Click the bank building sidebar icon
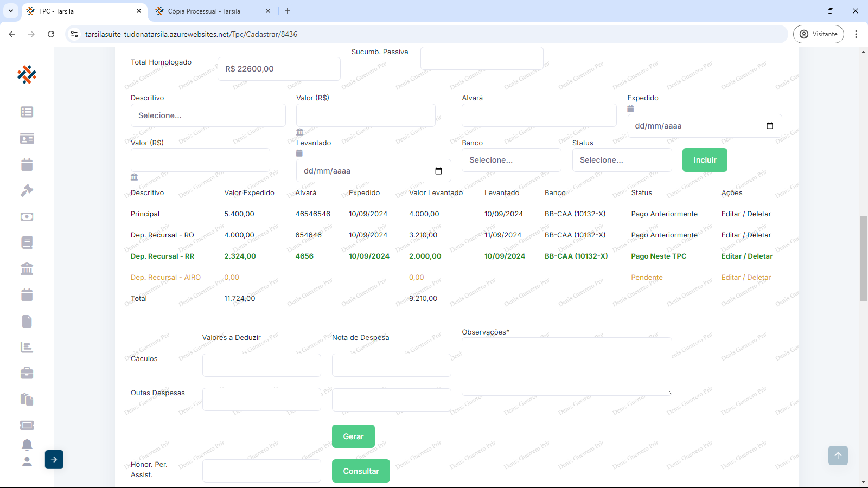The height and width of the screenshot is (488, 868). pos(27,268)
